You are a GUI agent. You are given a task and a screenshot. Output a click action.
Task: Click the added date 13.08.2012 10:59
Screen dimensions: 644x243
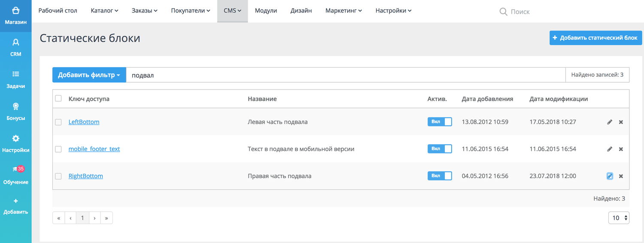click(x=485, y=122)
